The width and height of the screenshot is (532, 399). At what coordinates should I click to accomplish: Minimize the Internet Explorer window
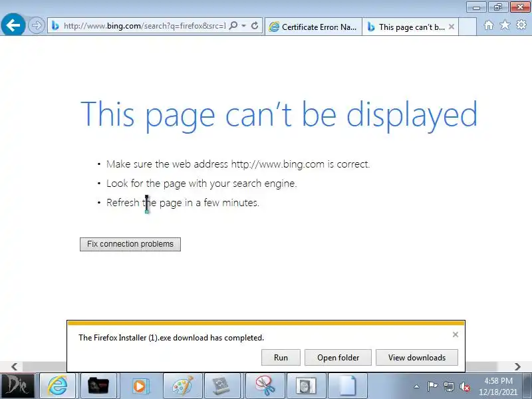476,7
